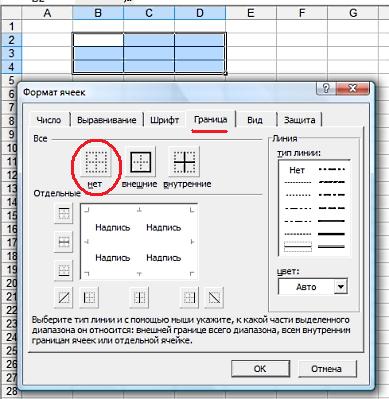Toggle the inner vertical border button

pyautogui.click(x=139, y=297)
